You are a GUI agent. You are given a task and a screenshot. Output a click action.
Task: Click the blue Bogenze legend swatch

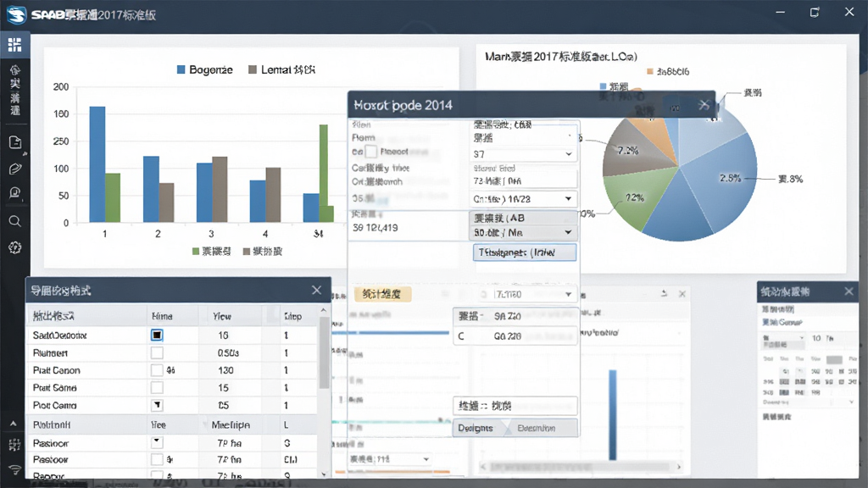click(x=181, y=69)
